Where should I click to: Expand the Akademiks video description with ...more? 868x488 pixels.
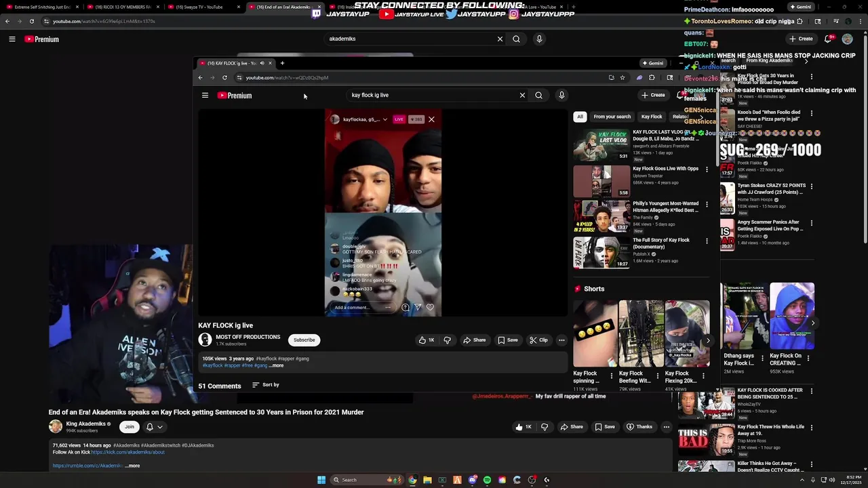(x=132, y=466)
